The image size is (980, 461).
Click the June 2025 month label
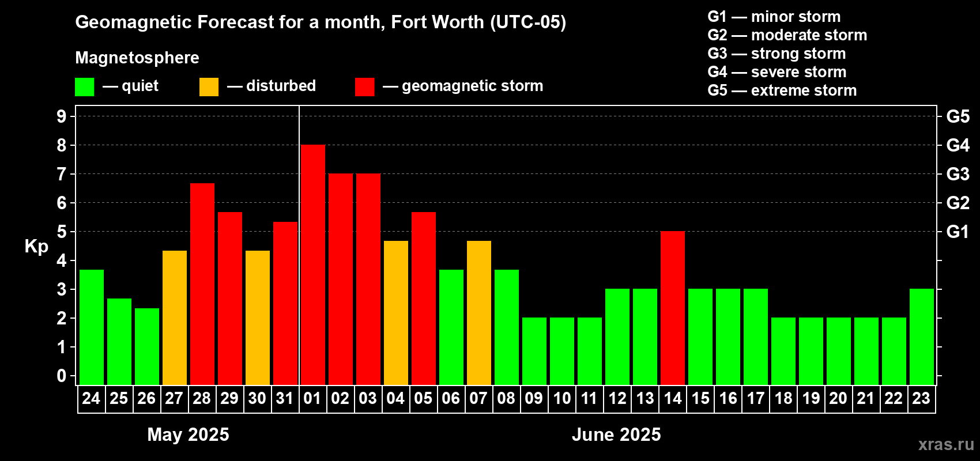coord(616,434)
